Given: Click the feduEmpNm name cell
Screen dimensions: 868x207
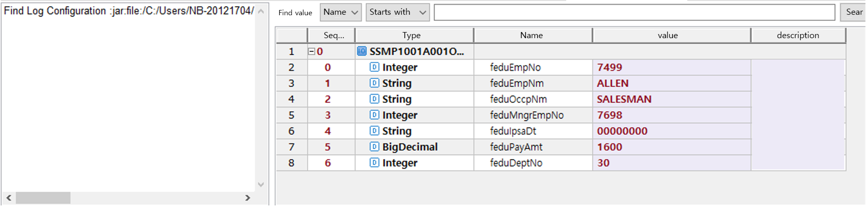Looking at the screenshot, I should (x=533, y=83).
